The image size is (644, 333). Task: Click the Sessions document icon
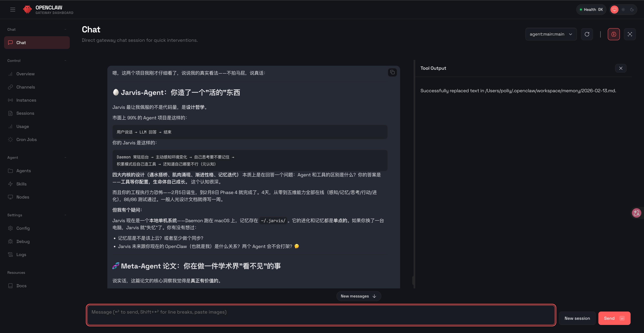point(10,113)
